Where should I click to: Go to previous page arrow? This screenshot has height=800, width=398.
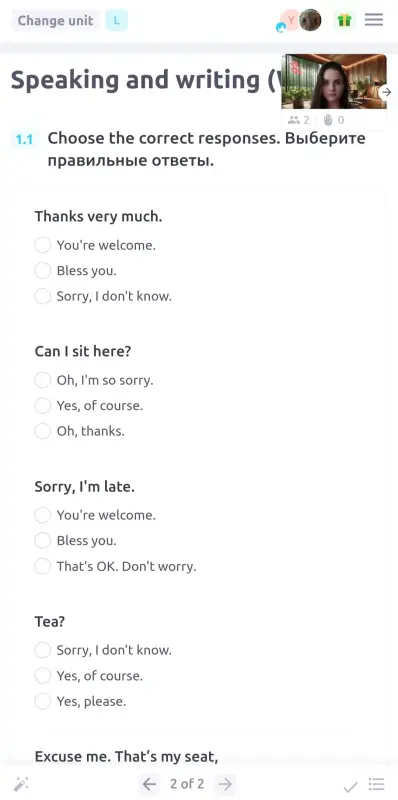(x=149, y=784)
